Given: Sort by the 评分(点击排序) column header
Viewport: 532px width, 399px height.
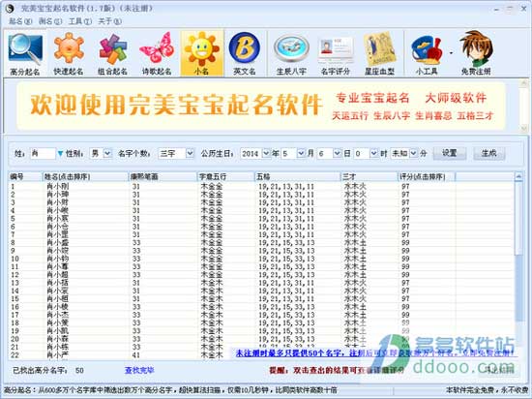Looking at the screenshot, I should click(x=427, y=176).
